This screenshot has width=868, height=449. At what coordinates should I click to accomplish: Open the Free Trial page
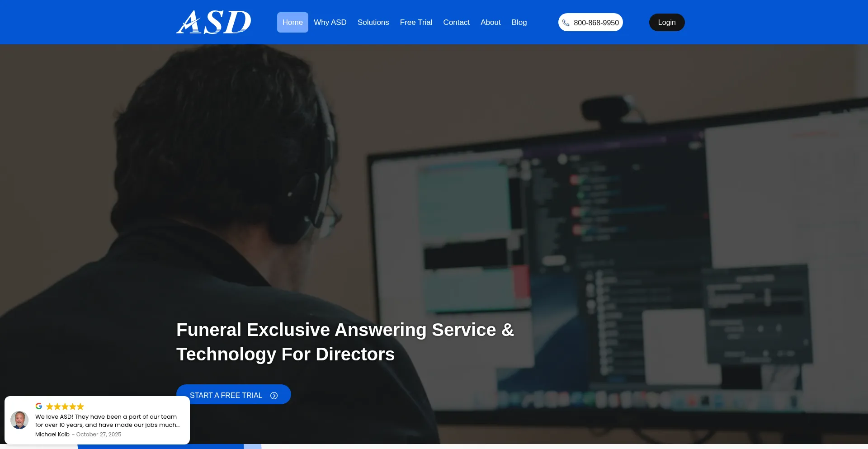coord(415,22)
